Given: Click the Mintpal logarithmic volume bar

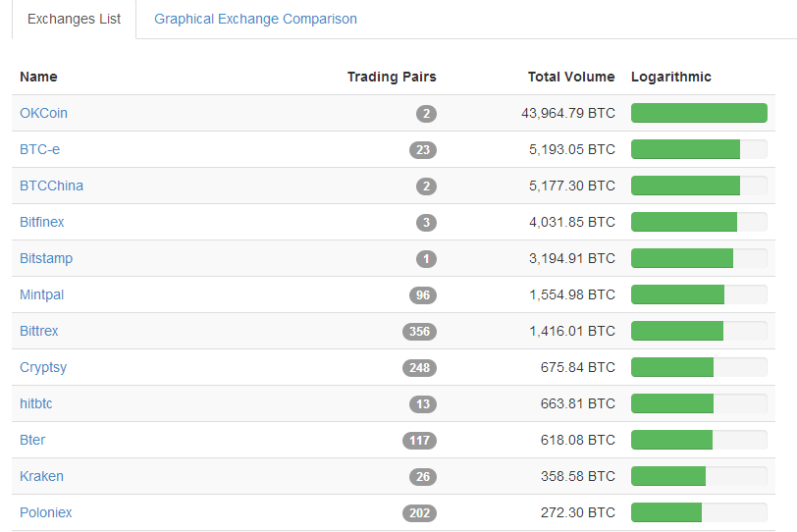Looking at the screenshot, I should (699, 294).
